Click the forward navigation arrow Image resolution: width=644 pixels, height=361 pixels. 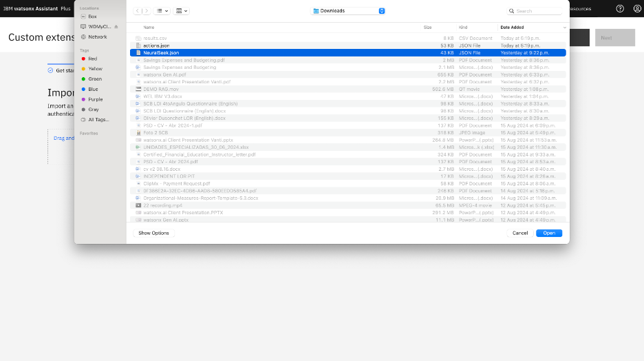point(145,11)
